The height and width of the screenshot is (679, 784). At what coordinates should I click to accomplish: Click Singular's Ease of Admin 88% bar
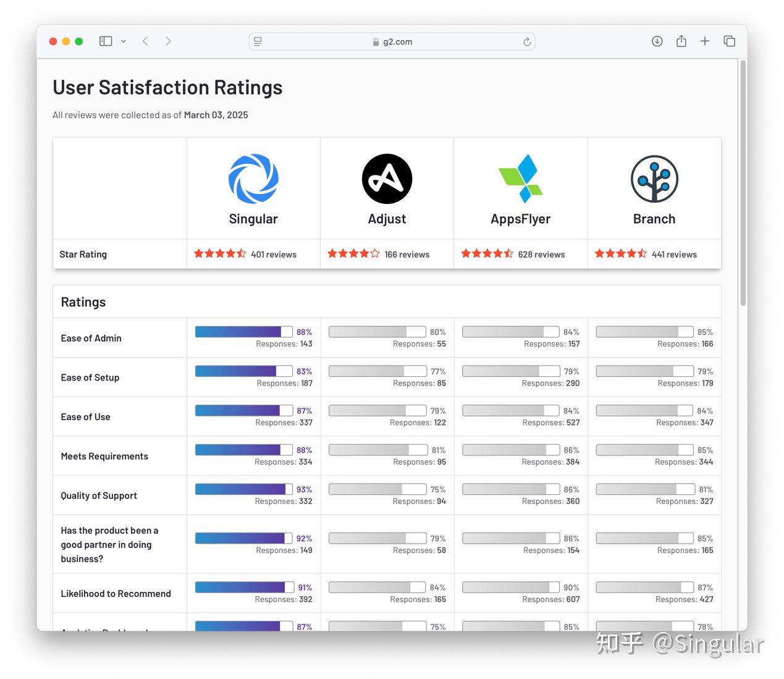coord(244,332)
